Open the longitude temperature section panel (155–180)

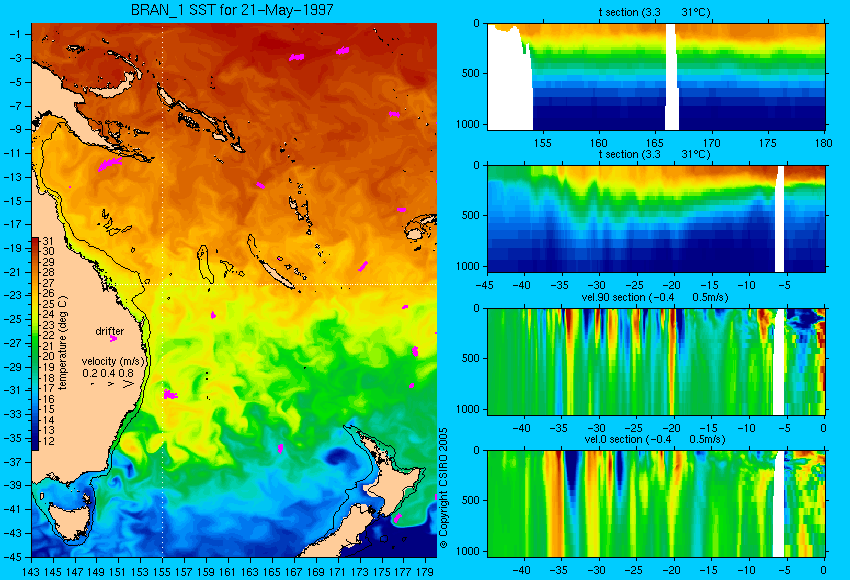[x=656, y=76]
